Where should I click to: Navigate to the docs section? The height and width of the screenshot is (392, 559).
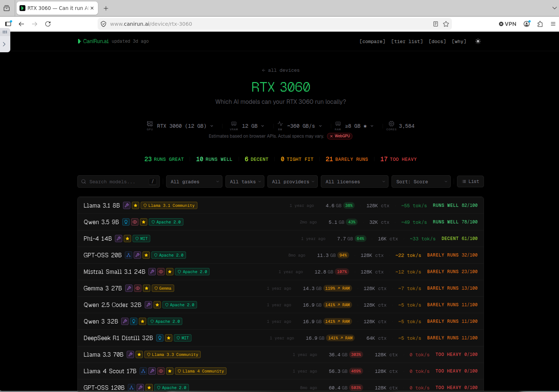437,41
